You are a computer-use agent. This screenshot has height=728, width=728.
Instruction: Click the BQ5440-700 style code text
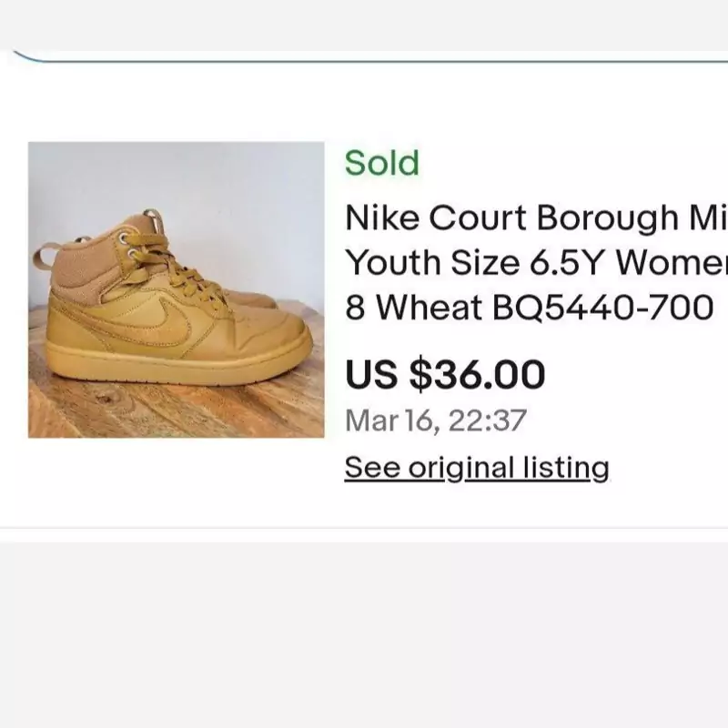point(602,308)
